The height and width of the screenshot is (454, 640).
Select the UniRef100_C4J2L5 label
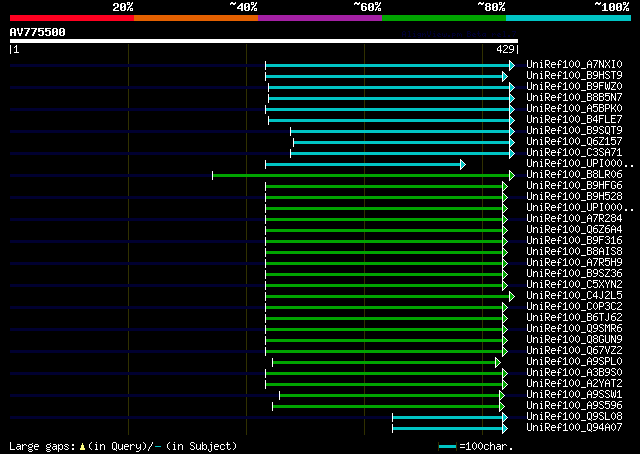574,296
